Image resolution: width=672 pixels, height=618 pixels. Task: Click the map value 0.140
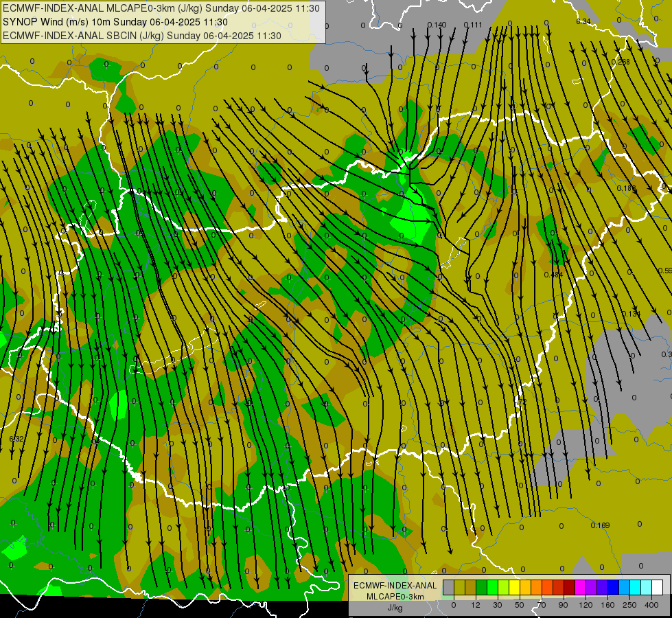pyautogui.click(x=437, y=25)
